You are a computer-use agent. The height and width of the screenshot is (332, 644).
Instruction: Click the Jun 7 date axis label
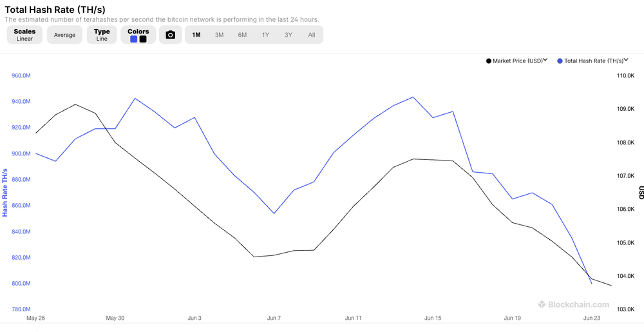274,318
